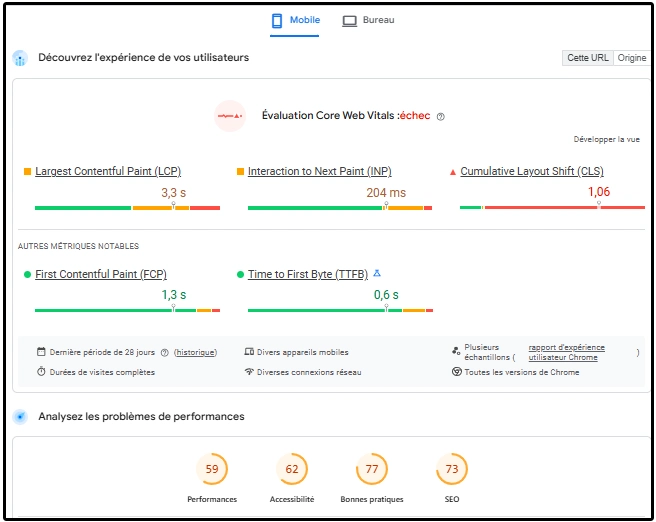Open First Contentful Paint (FCP) link
This screenshot has width=656, height=522.
101,274
